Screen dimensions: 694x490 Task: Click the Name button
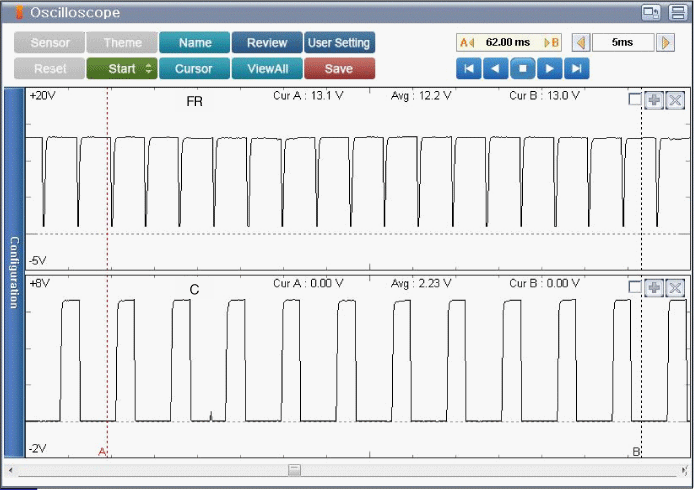(195, 42)
